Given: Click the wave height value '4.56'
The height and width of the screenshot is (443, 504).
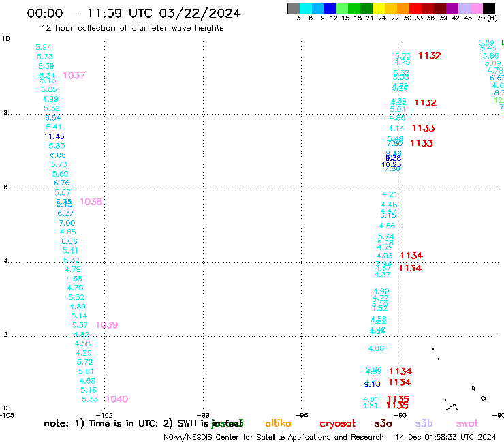Looking at the screenshot, I should [x=387, y=226].
